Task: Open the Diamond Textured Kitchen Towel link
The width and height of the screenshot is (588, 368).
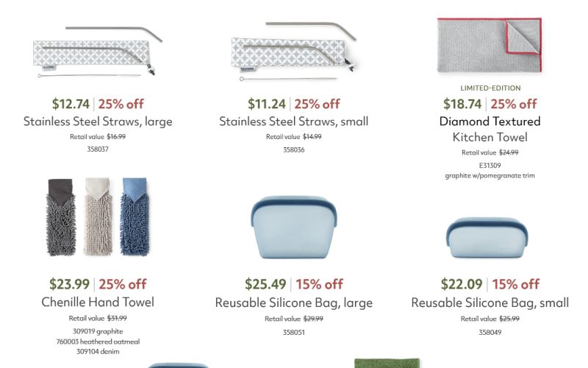Action: pos(490,129)
